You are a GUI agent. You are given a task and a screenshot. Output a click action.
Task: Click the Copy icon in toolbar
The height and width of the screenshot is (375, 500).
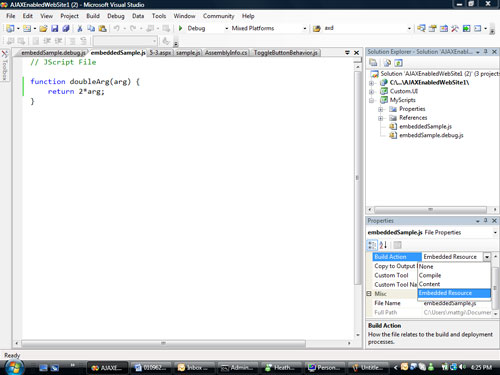click(91, 28)
